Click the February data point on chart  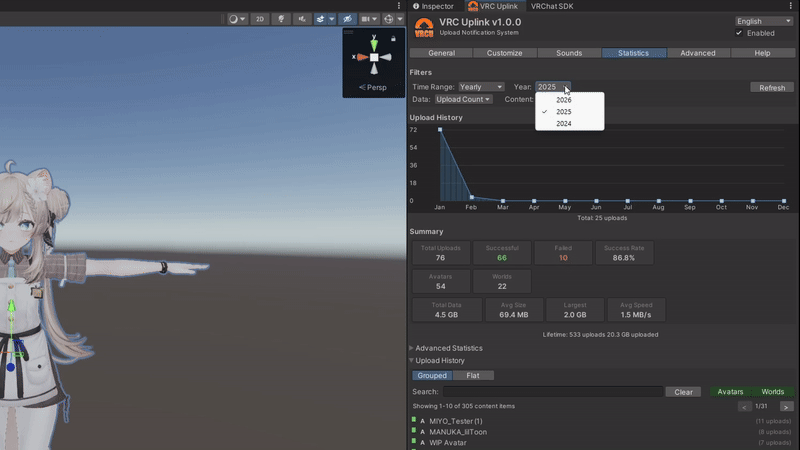pos(471,197)
